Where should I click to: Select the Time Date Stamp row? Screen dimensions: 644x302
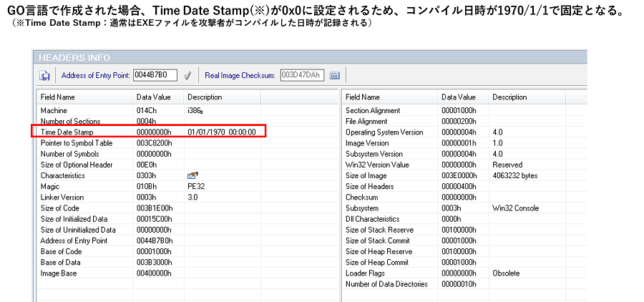[67, 132]
